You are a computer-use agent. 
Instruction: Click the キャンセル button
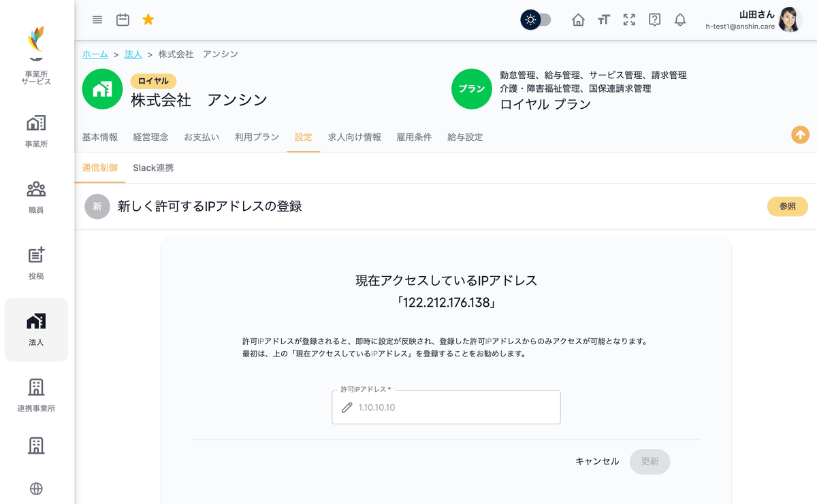[597, 461]
